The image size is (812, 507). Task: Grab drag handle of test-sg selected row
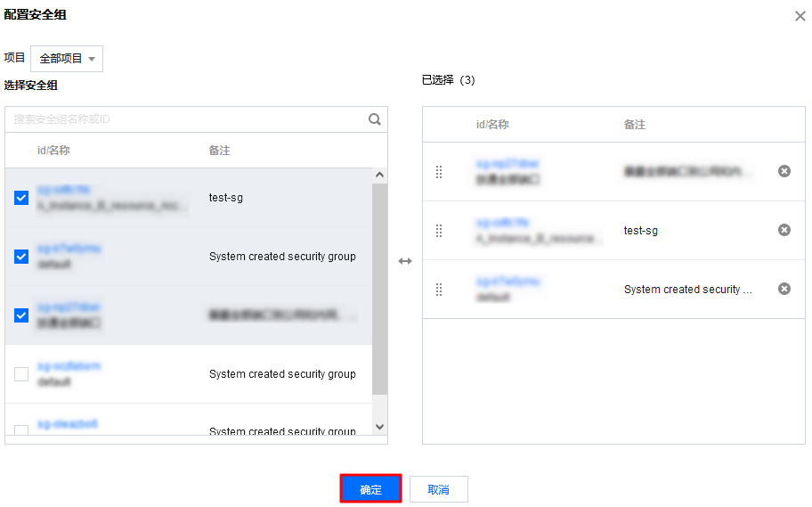click(439, 230)
